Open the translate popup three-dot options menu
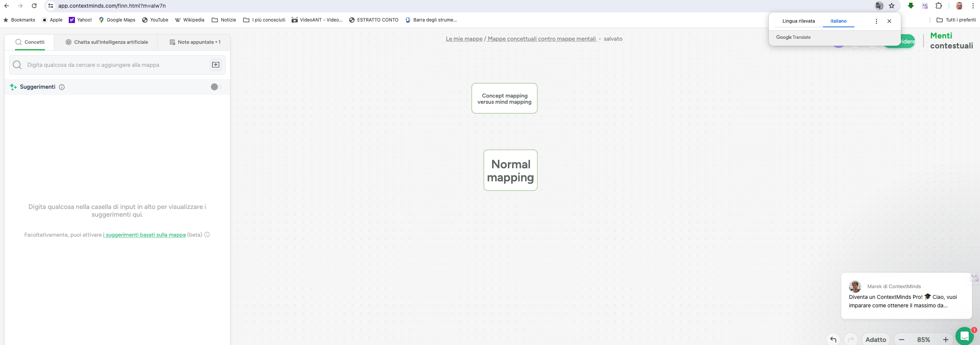Screen dimensions: 980x345 coord(876,21)
